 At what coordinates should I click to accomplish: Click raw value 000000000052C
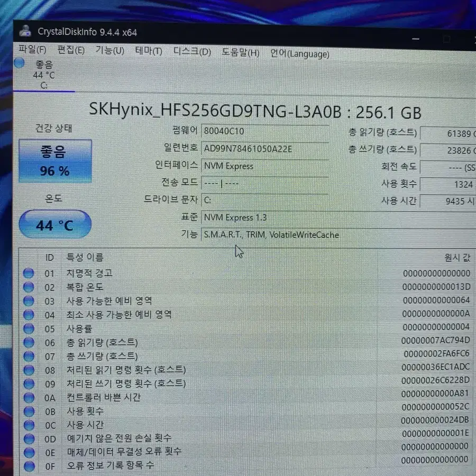435,407
